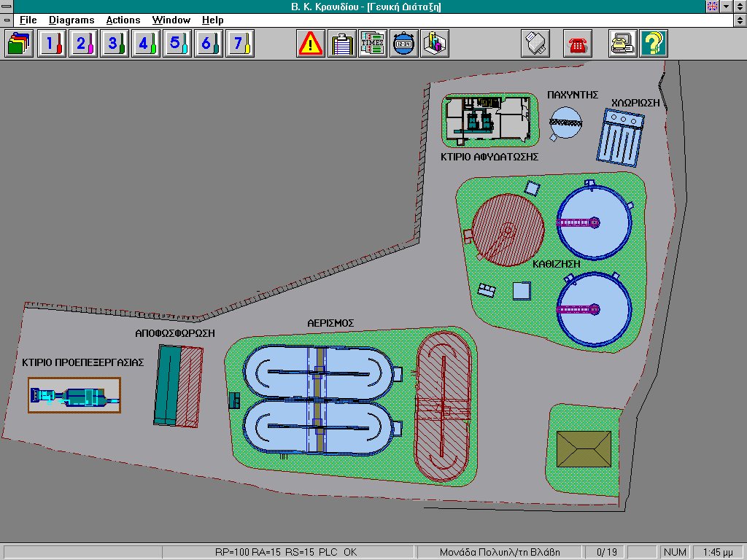
Task: Click the ΚΤΙΡΙΟ ΠΡΟΕΠΕΞΕΡΓΑΣΙΑΣ pretreatment building
Action: coord(74,397)
